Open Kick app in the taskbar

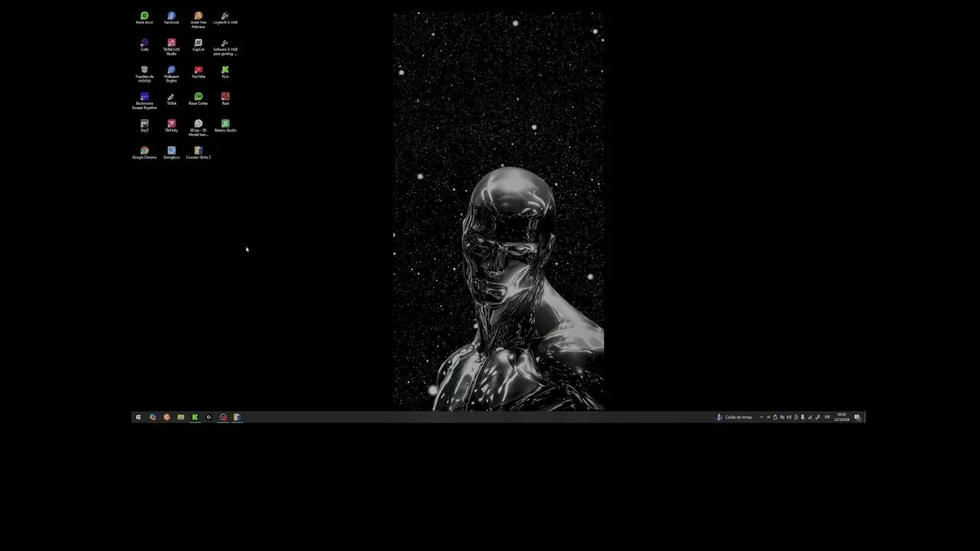(x=194, y=417)
